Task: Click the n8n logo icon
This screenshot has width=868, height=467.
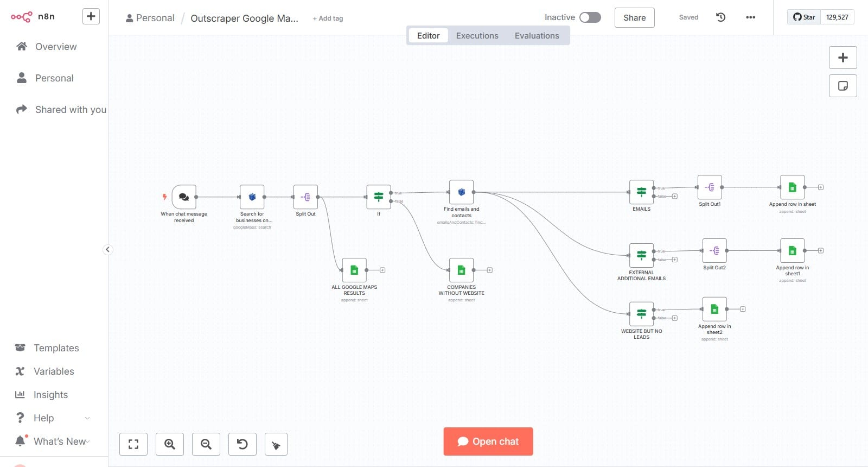Action: (22, 17)
